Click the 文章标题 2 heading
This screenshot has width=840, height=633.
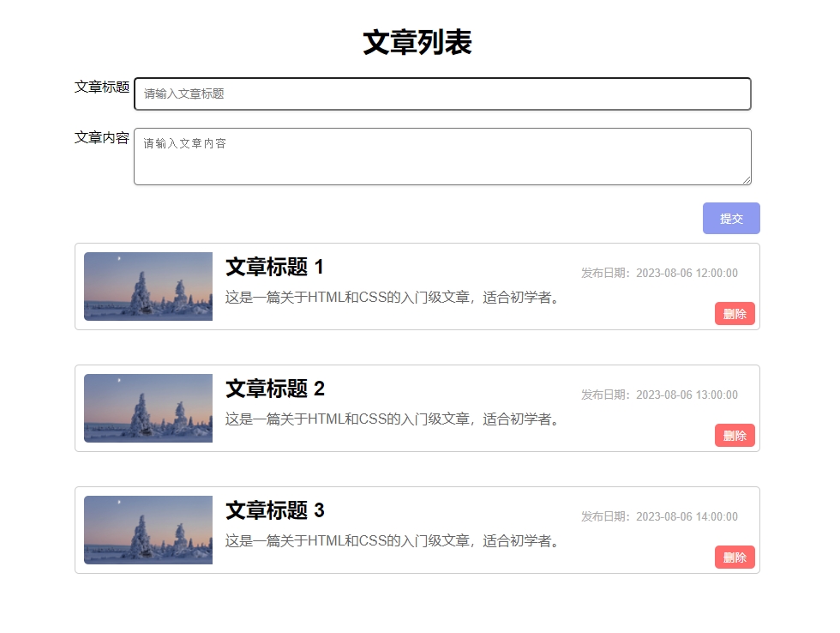pyautogui.click(x=274, y=389)
